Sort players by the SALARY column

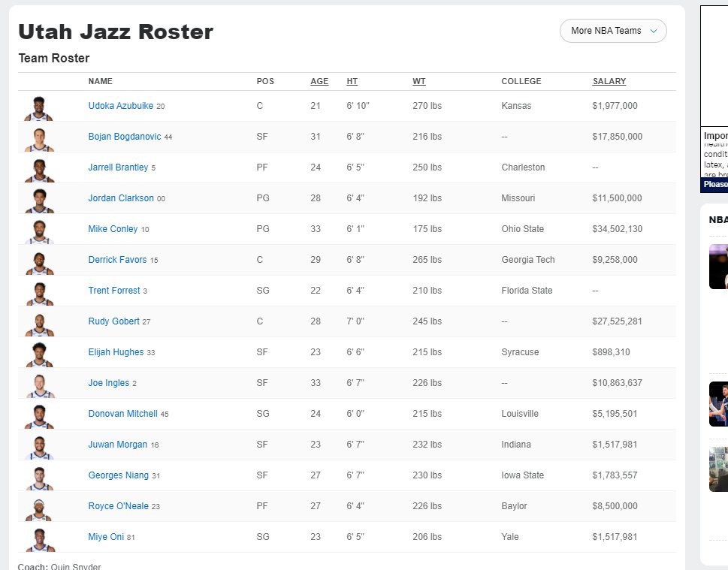pyautogui.click(x=609, y=81)
